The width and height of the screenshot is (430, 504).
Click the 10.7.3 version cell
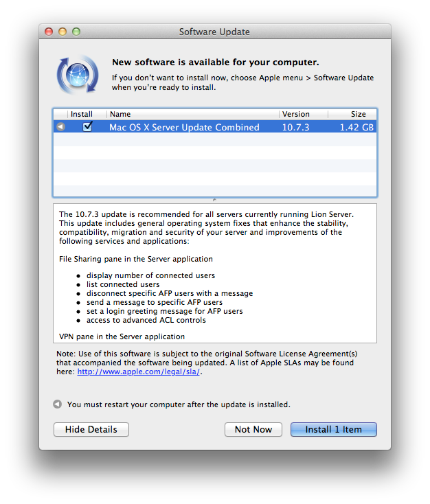295,127
